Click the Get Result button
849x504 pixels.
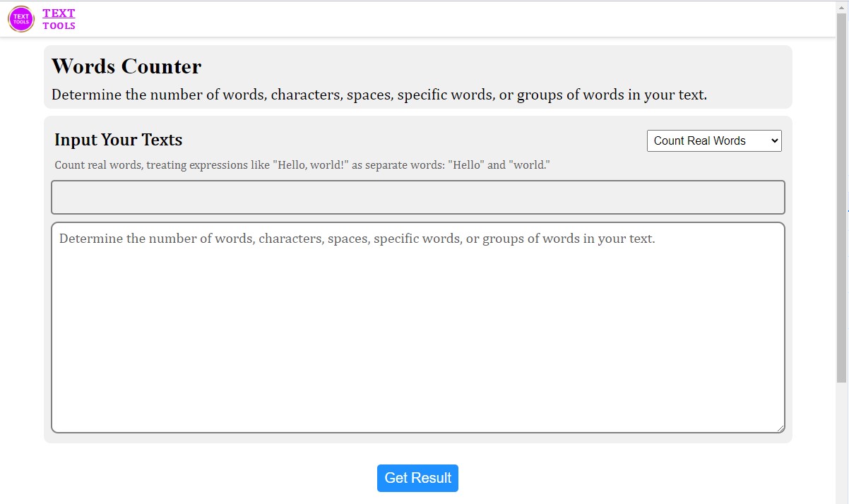point(417,478)
